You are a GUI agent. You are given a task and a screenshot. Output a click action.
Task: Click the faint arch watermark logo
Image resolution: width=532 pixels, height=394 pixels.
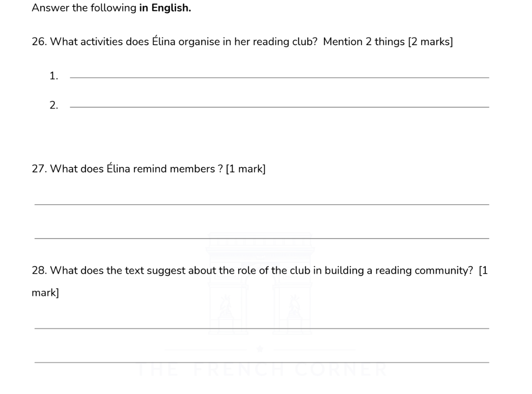(259, 283)
